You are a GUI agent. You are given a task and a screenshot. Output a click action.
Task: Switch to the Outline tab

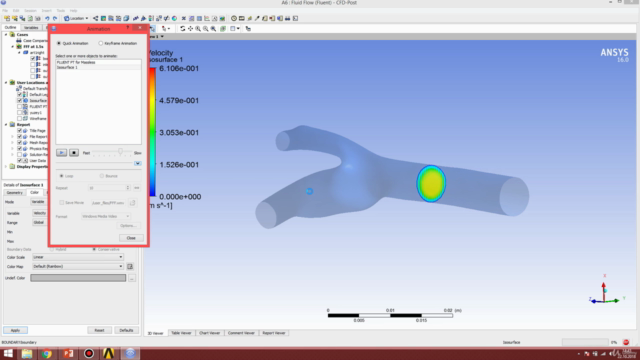pos(10,27)
